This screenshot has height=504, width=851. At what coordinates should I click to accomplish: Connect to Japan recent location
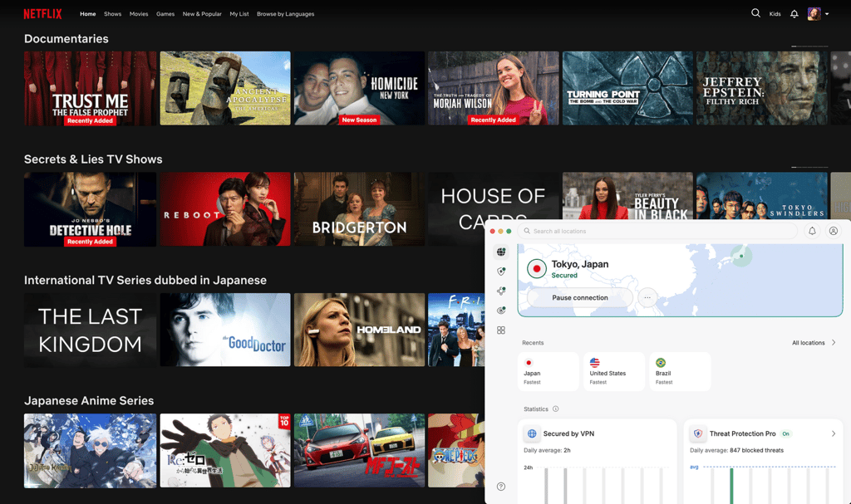pos(548,372)
